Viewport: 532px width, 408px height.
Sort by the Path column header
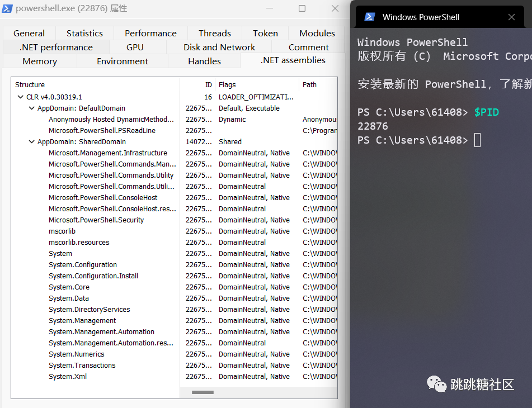coord(318,84)
